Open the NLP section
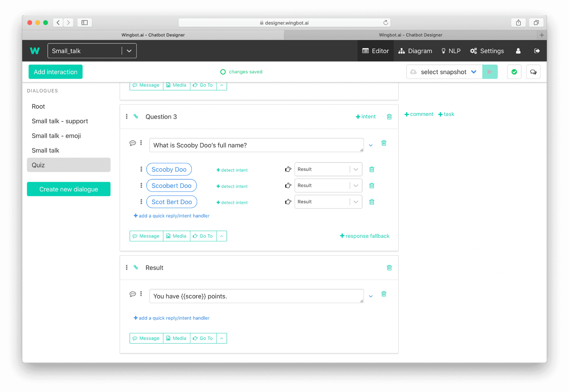The width and height of the screenshot is (569, 392). pos(451,51)
